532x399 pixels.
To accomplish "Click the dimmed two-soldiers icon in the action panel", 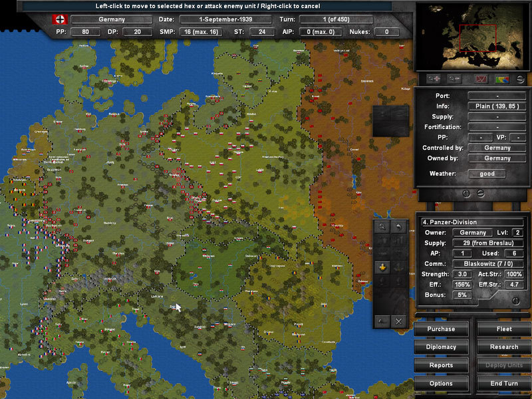I will tap(382, 241).
